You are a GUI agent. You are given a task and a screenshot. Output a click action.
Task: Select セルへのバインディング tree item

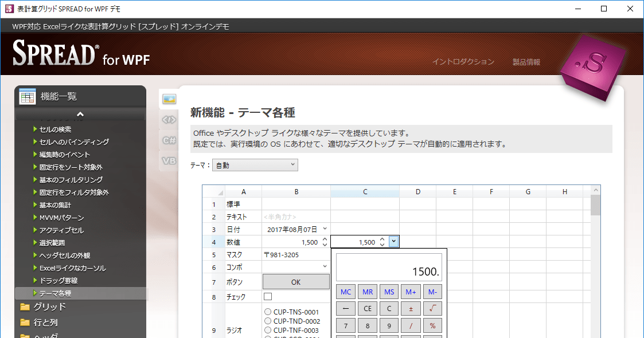(x=74, y=142)
